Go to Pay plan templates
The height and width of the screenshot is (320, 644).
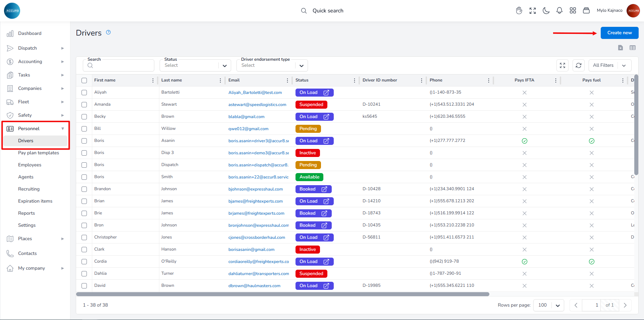(x=39, y=153)
